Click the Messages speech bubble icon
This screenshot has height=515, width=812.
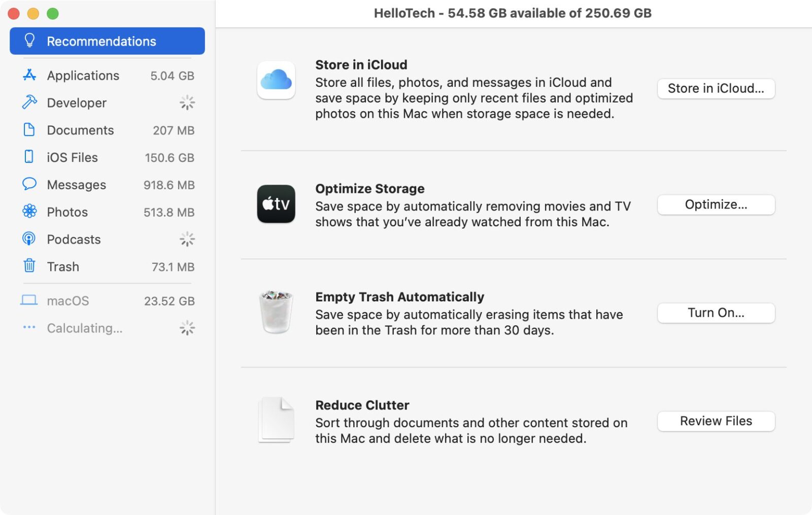pyautogui.click(x=29, y=185)
